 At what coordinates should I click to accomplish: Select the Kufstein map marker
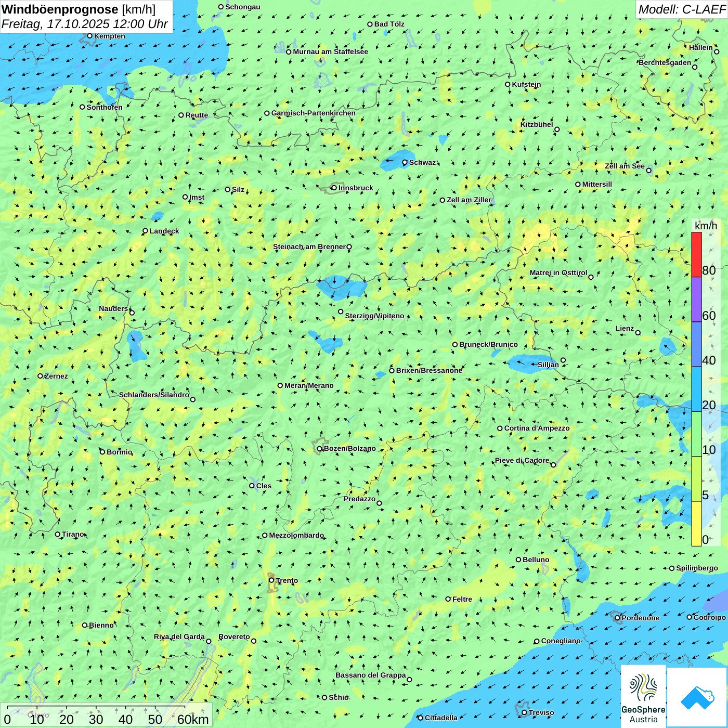tap(508, 84)
